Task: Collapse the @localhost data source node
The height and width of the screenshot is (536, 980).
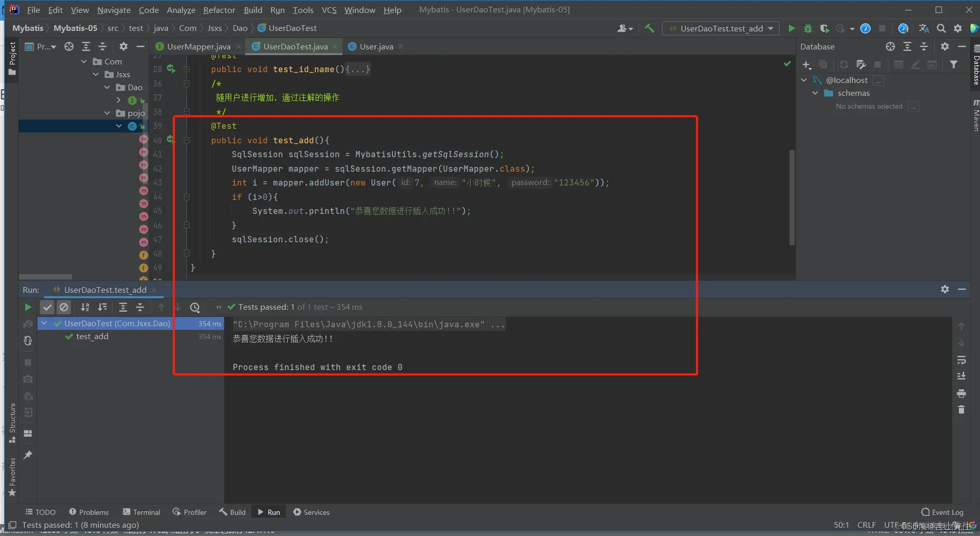Action: (804, 80)
